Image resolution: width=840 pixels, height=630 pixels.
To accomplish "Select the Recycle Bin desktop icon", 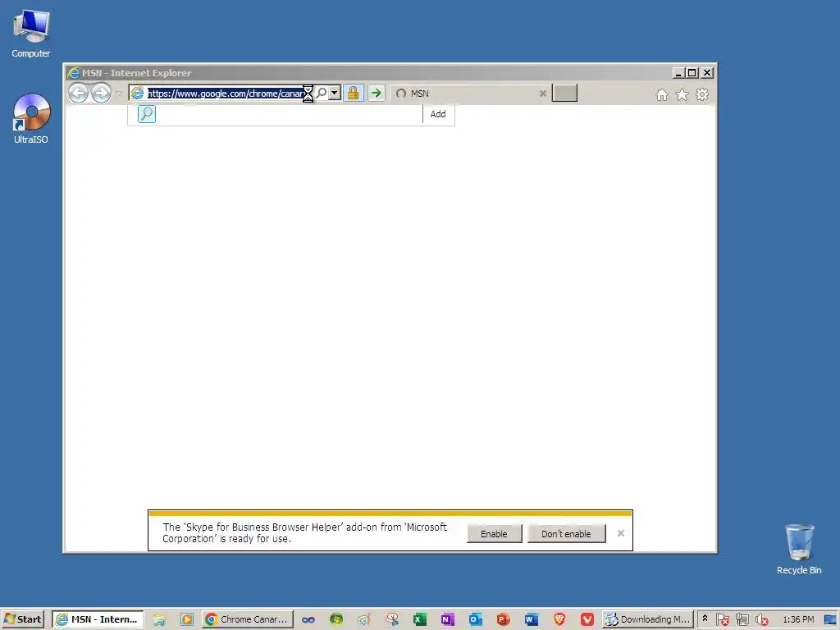I will click(799, 550).
